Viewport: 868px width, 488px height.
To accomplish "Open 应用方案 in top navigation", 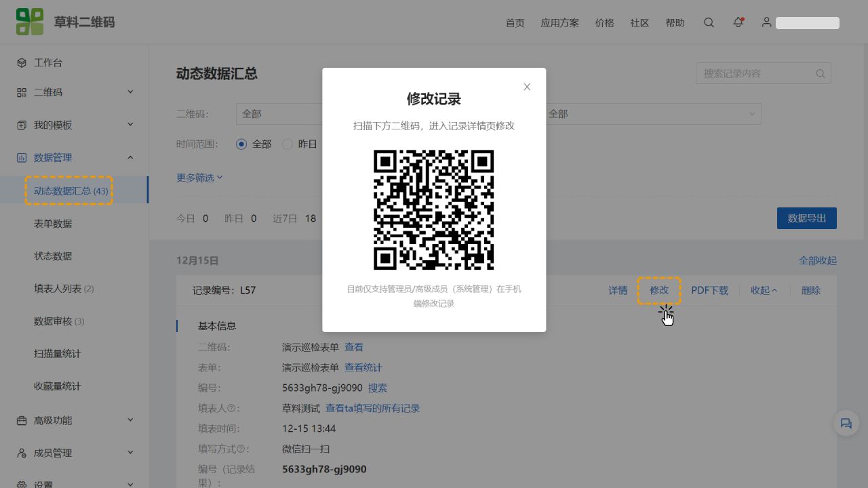I will pos(559,22).
